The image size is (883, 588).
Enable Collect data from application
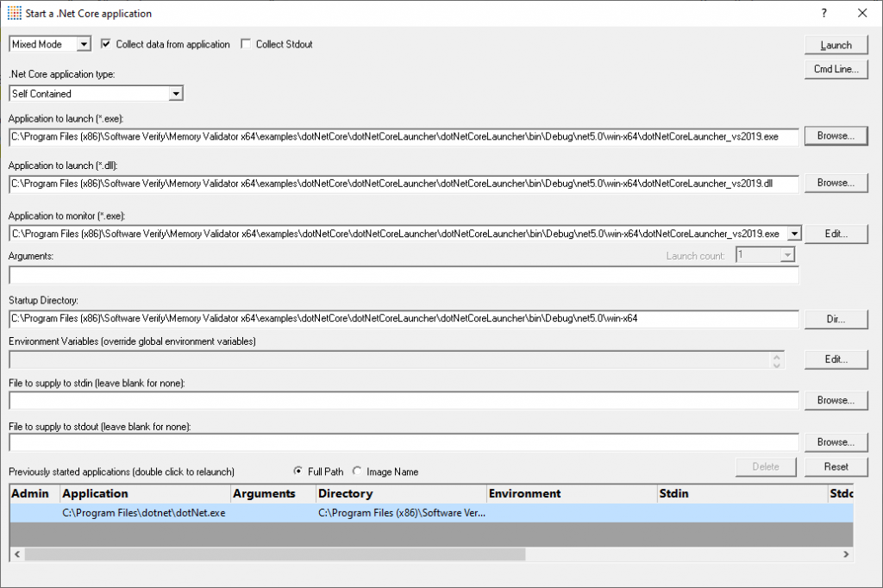(x=105, y=44)
